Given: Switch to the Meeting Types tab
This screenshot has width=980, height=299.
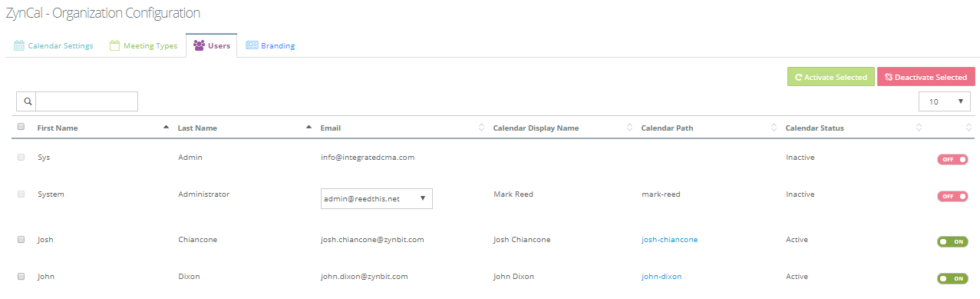Looking at the screenshot, I should tap(144, 45).
